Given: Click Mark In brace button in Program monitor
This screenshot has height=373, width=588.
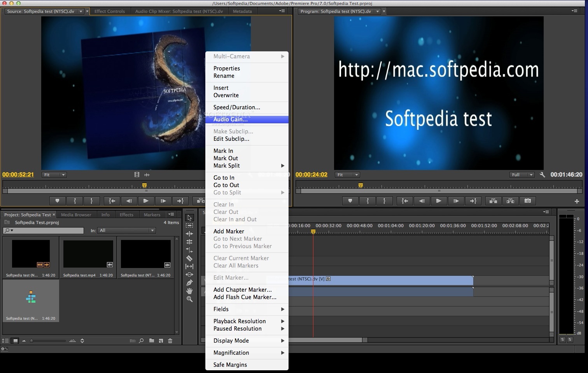Looking at the screenshot, I should 367,201.
